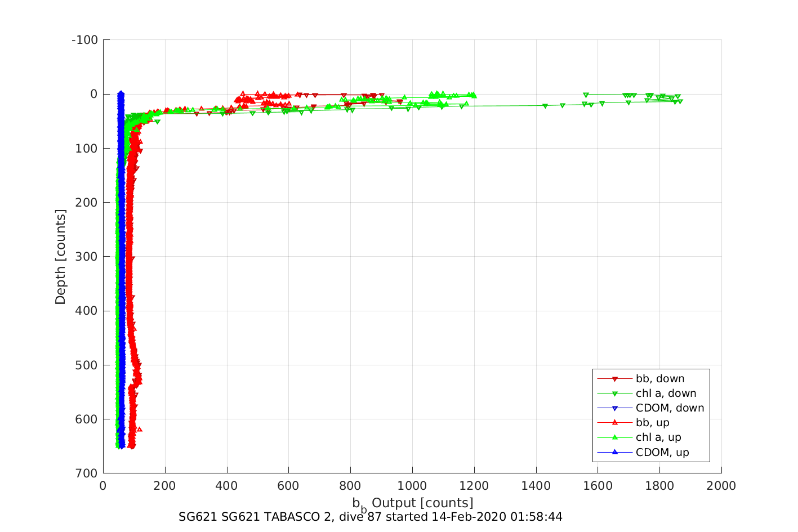Click the x-axis tick label 2000
Viewport: 798px width, 532px height.
[721, 486]
